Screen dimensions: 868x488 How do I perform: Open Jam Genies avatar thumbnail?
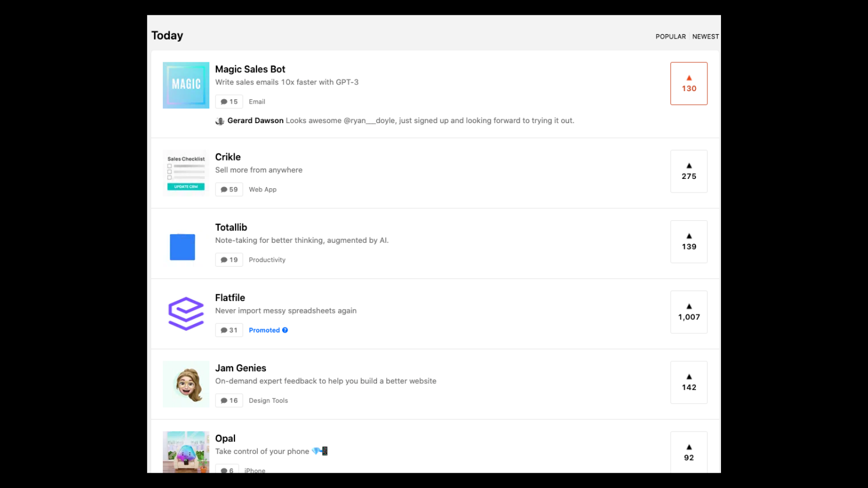pyautogui.click(x=186, y=384)
